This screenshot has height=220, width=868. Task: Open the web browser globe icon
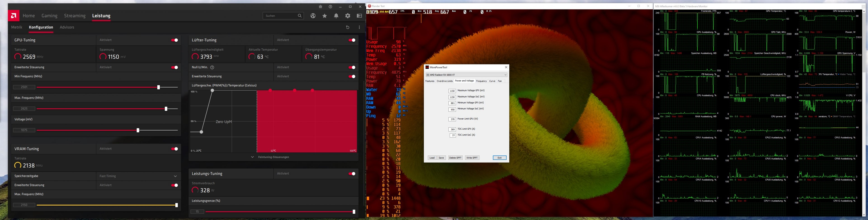pyautogui.click(x=313, y=16)
